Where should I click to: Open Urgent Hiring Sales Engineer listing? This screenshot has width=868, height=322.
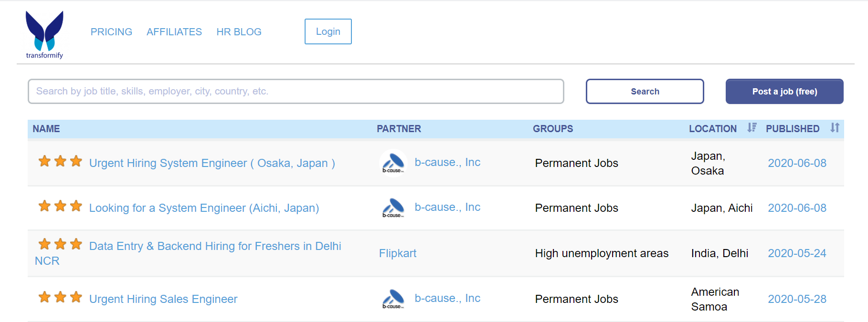pos(163,299)
